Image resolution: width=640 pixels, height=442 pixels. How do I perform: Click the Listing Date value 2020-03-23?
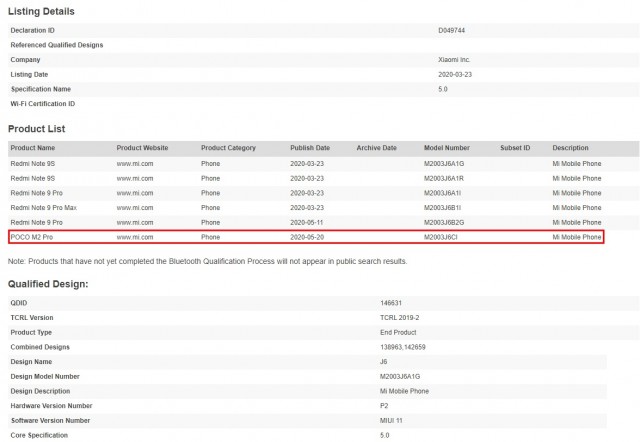(455, 75)
